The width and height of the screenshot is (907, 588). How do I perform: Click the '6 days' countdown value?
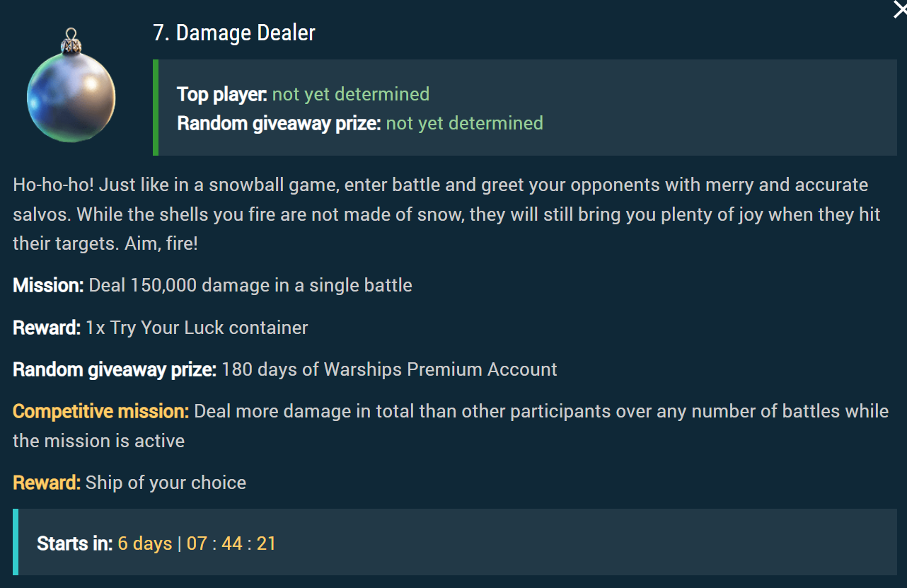point(145,543)
